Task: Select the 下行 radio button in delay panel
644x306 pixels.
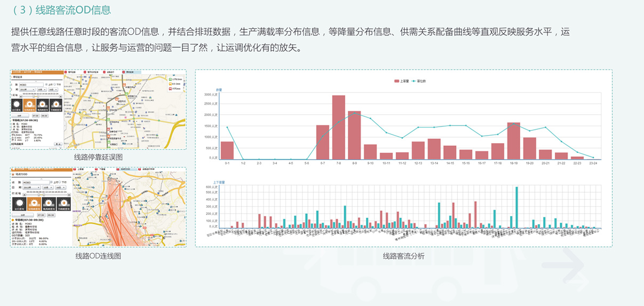Action: click(55, 84)
